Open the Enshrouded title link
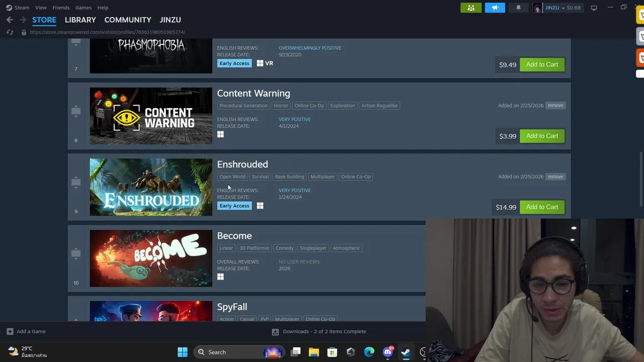The width and height of the screenshot is (644, 362). coord(243,164)
